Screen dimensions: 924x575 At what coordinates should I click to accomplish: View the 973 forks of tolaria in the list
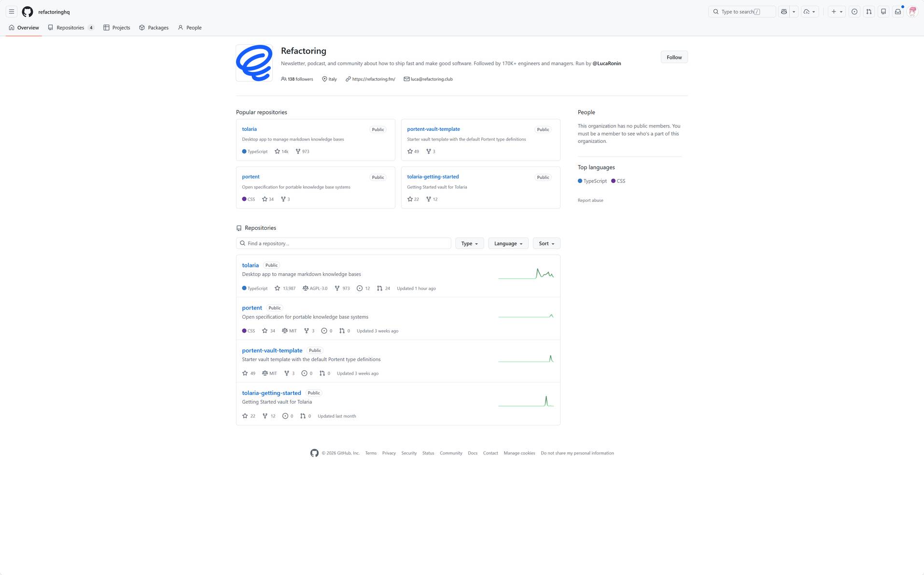342,288
